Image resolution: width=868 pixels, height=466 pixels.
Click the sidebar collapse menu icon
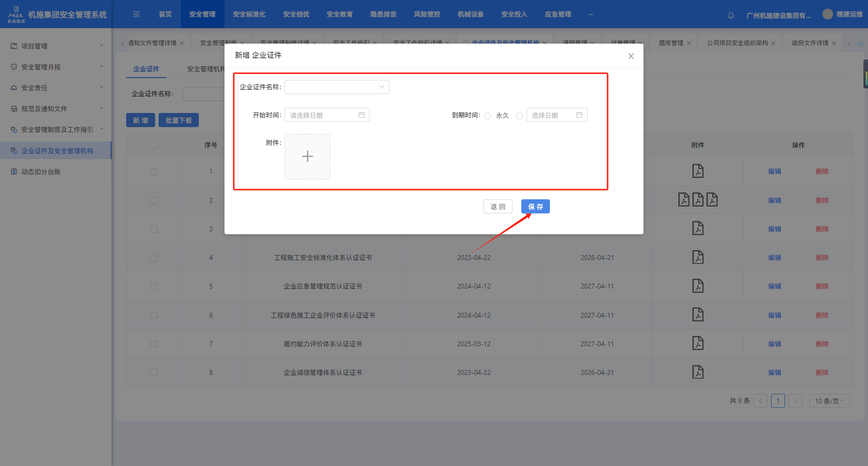pyautogui.click(x=136, y=15)
